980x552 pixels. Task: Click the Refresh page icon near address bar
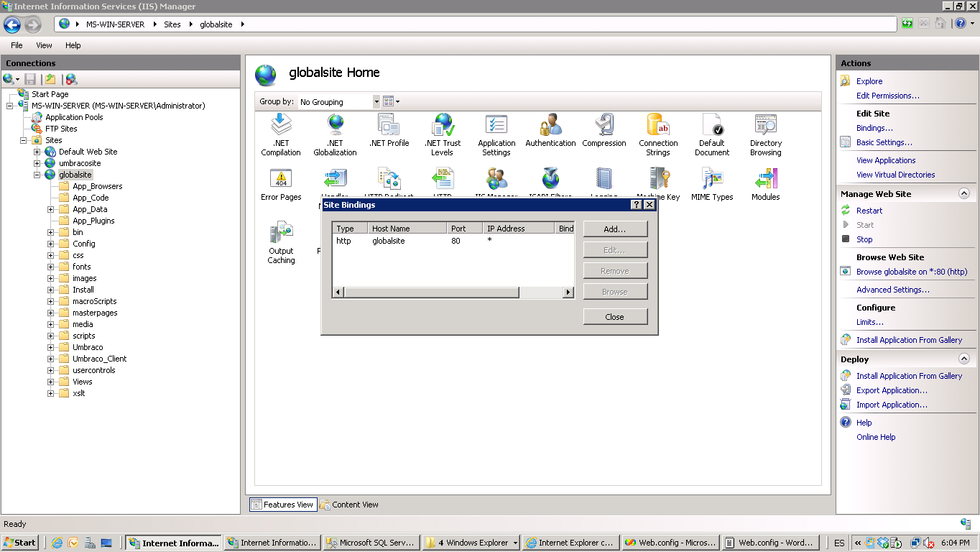(907, 23)
